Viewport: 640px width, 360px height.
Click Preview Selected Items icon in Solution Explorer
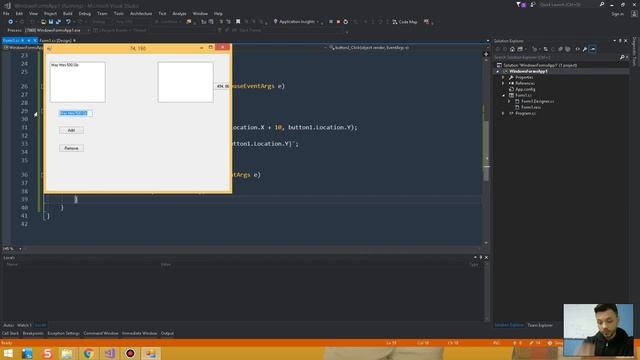(x=593, y=49)
